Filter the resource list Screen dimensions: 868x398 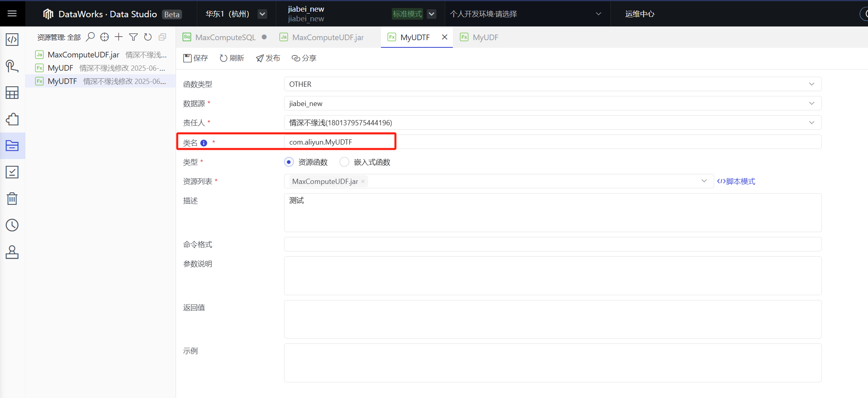click(133, 37)
